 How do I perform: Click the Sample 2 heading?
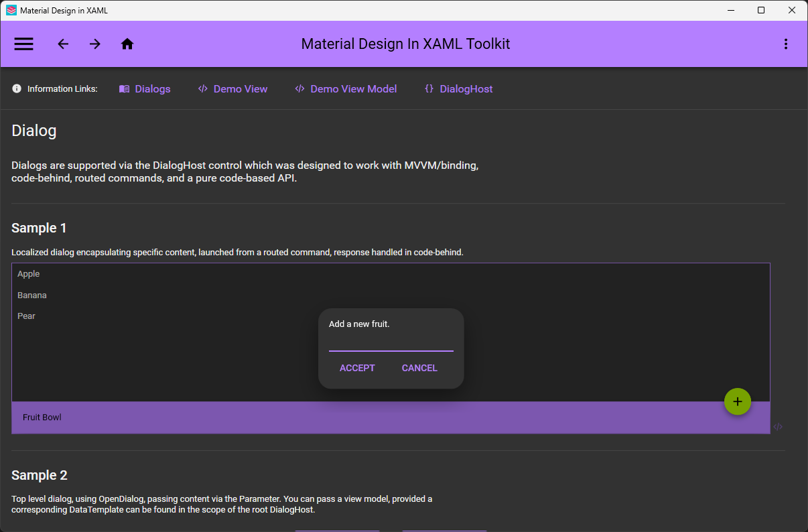[40, 475]
